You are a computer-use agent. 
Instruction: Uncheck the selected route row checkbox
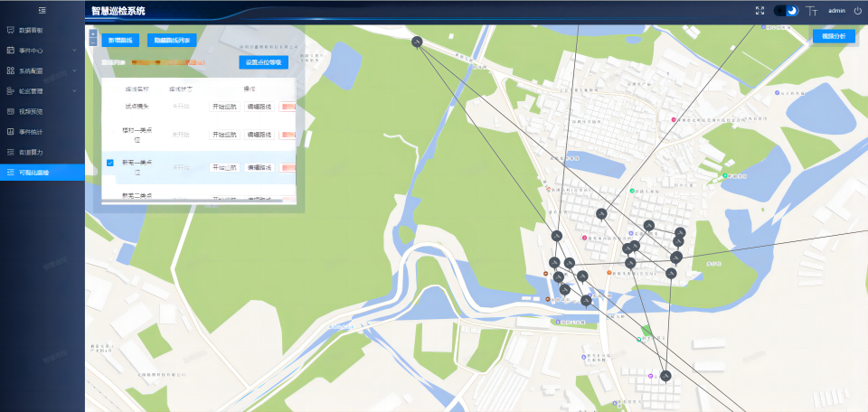coord(110,163)
